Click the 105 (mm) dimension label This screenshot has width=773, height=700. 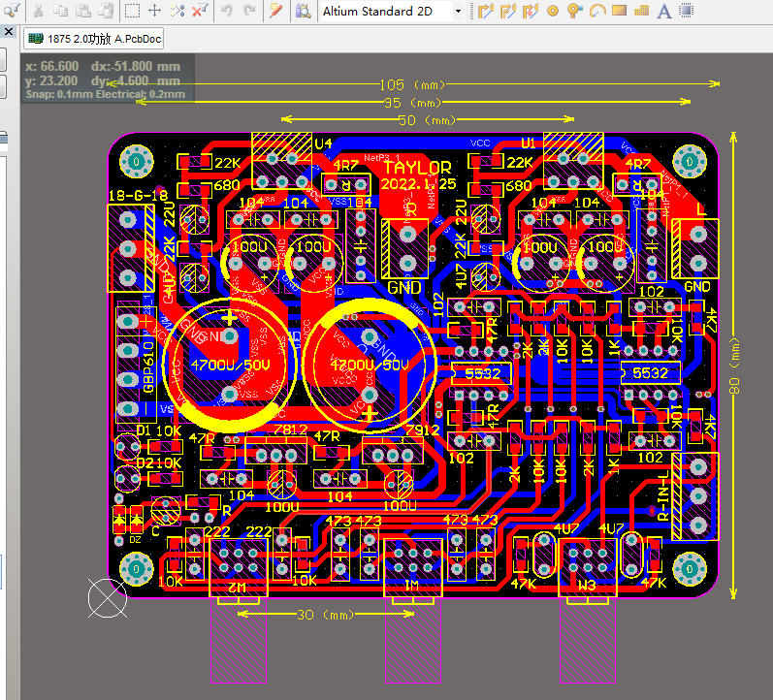[x=412, y=84]
